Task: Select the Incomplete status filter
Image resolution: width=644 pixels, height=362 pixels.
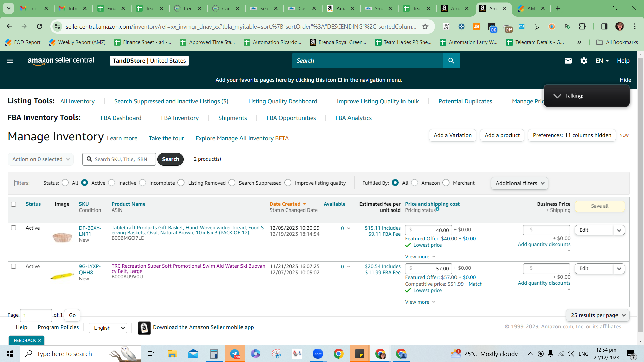Action: click(143, 183)
